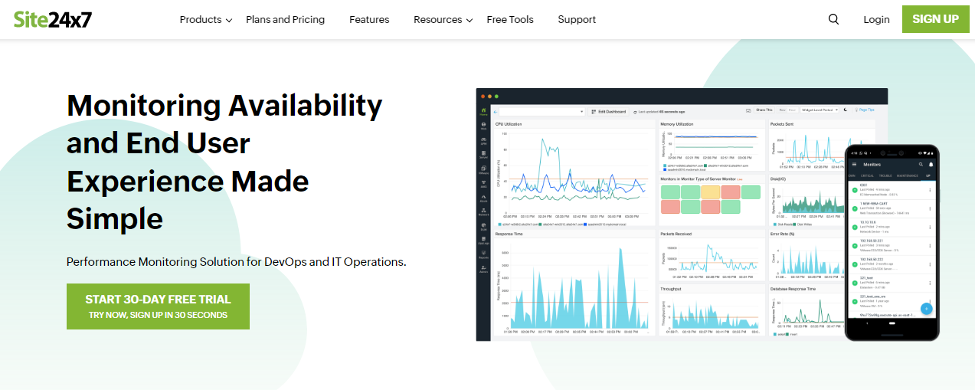
Task: Tap the blue plus floating button on phone
Action: 926,308
